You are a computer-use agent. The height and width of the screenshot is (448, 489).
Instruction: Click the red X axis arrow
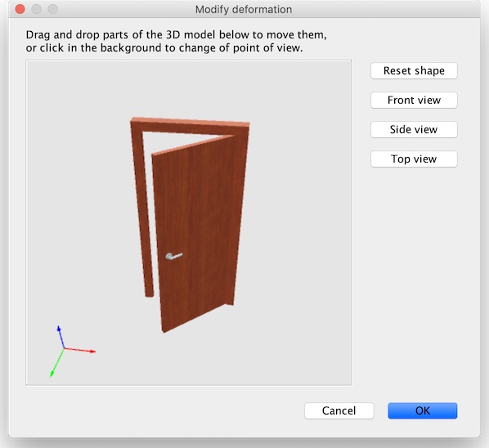(80, 350)
